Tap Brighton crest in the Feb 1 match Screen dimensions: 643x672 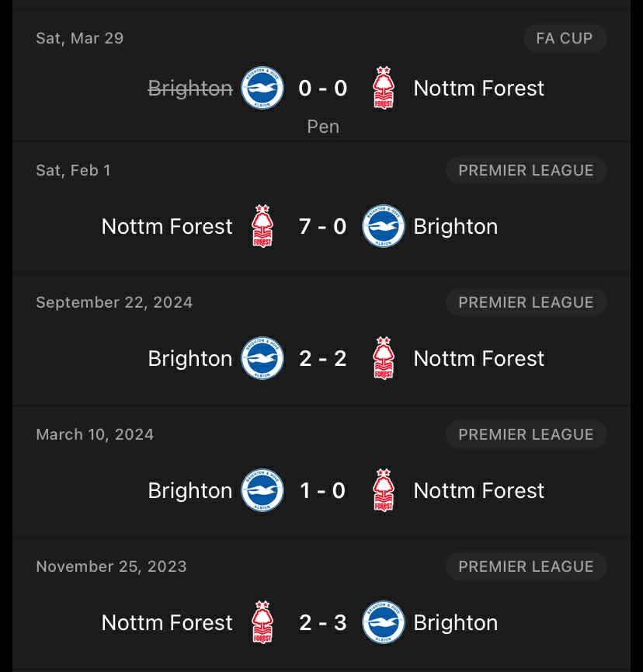(x=384, y=226)
